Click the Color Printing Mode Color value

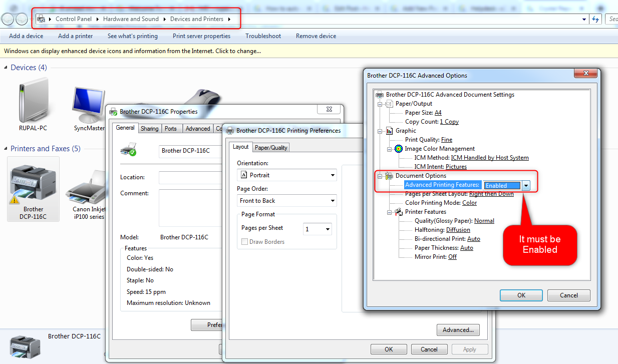[470, 203]
